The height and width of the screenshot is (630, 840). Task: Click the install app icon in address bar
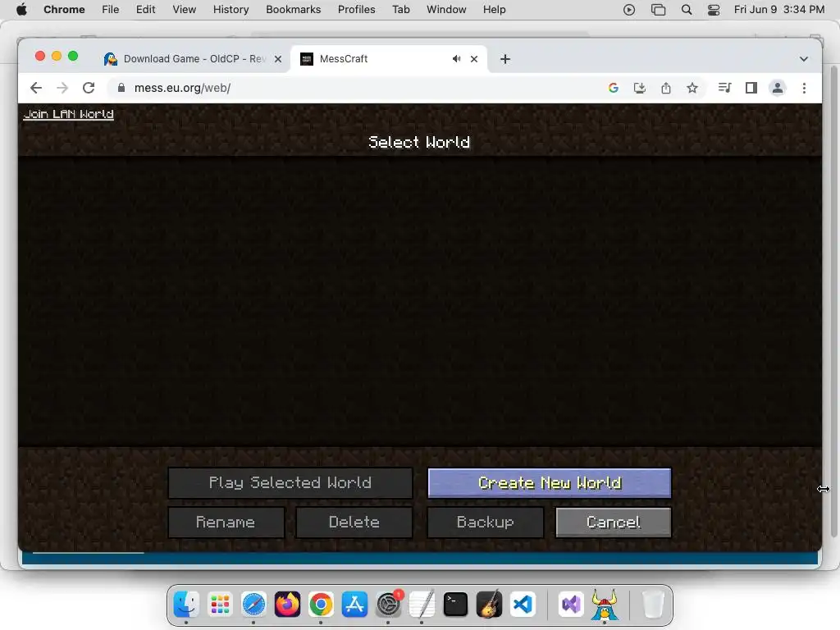[x=640, y=88]
